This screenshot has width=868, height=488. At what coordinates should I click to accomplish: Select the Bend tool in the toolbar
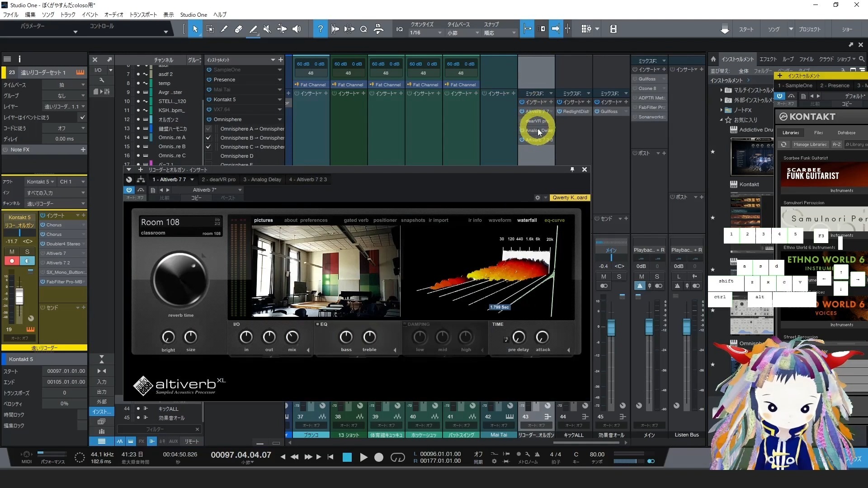[282, 29]
